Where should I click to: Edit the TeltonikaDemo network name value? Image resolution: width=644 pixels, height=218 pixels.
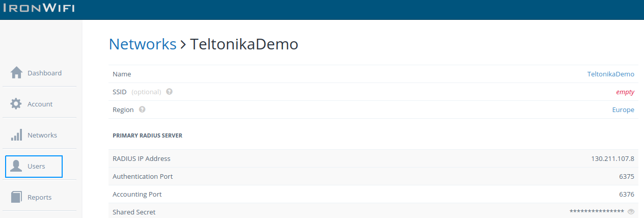pos(610,74)
